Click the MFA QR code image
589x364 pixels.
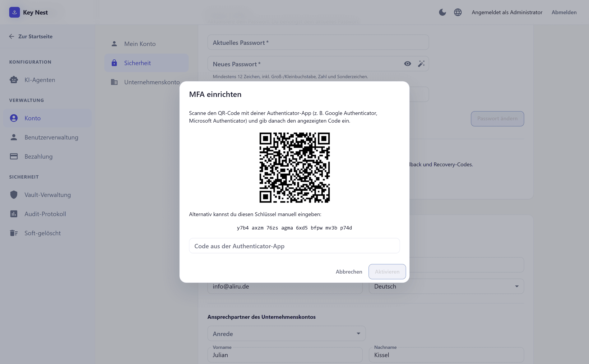tap(294, 168)
